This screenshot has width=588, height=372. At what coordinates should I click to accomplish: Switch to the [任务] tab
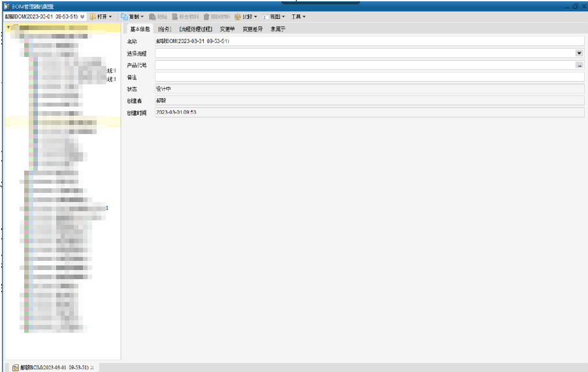164,29
